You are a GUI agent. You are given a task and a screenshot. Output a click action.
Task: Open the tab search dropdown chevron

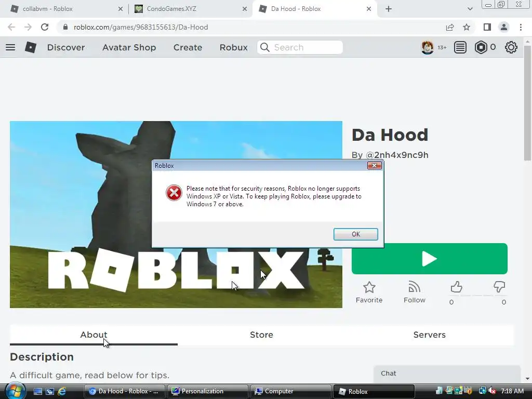coord(470,9)
